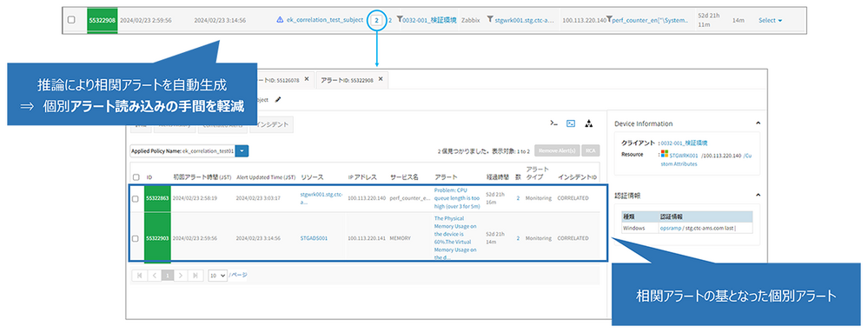
Task: Open the blue remote console icon
Action: pos(571,123)
